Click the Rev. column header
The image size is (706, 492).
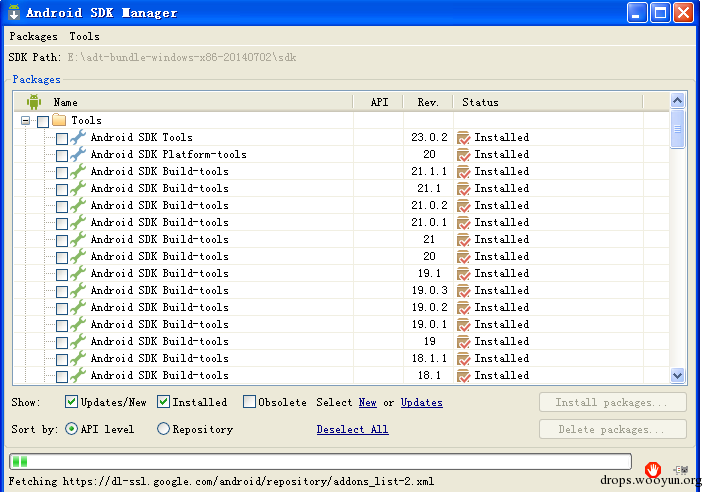[x=428, y=102]
